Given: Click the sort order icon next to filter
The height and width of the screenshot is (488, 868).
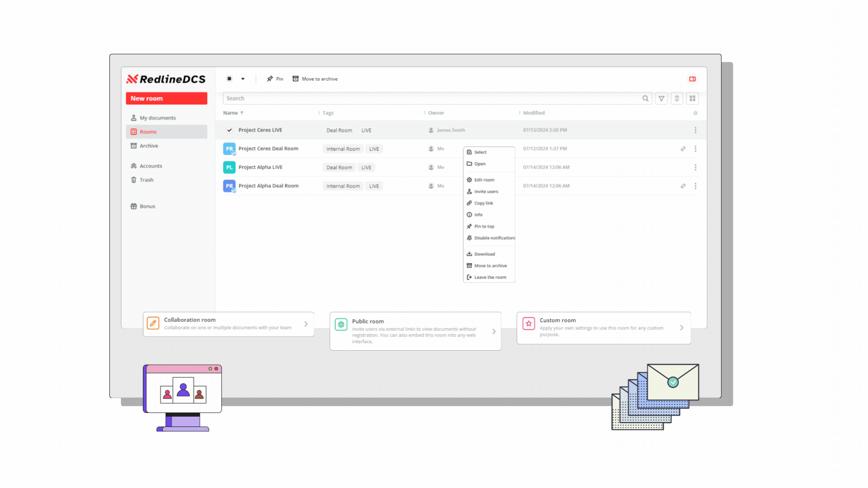Looking at the screenshot, I should pyautogui.click(x=677, y=98).
